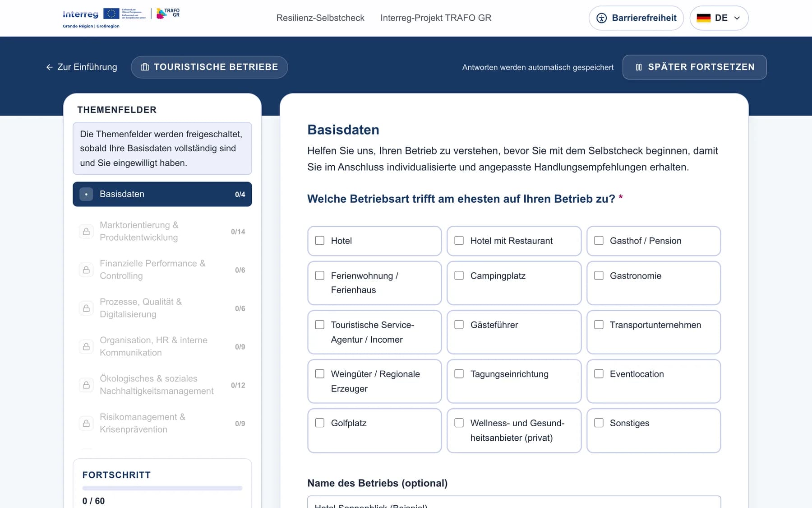Select the Campingplatz checkbox
This screenshot has height=508, width=812.
pos(459,275)
